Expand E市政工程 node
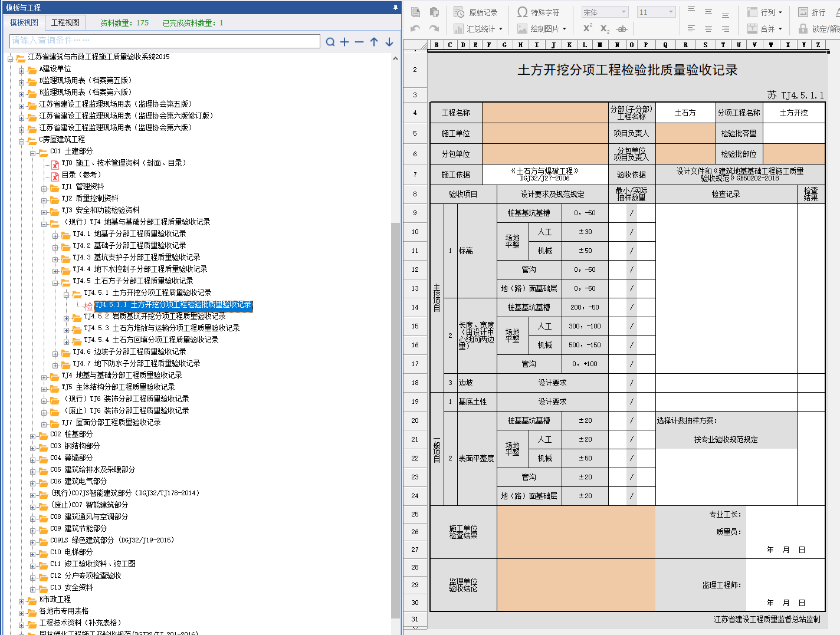Image resolution: width=840 pixels, height=635 pixels. [22, 600]
